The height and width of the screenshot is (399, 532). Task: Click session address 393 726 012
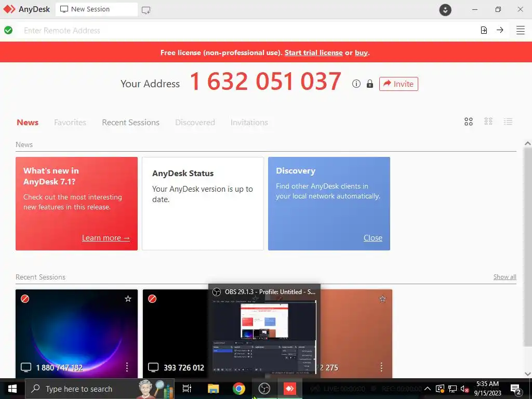pyautogui.click(x=183, y=367)
